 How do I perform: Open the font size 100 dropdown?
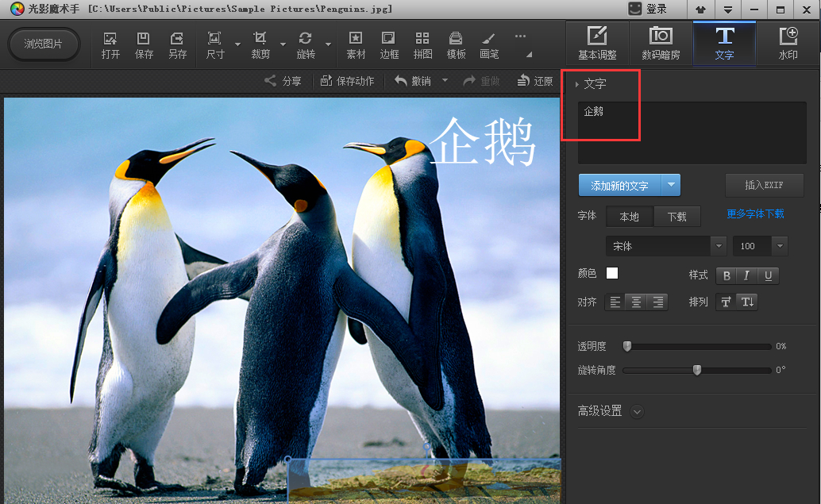tap(779, 246)
